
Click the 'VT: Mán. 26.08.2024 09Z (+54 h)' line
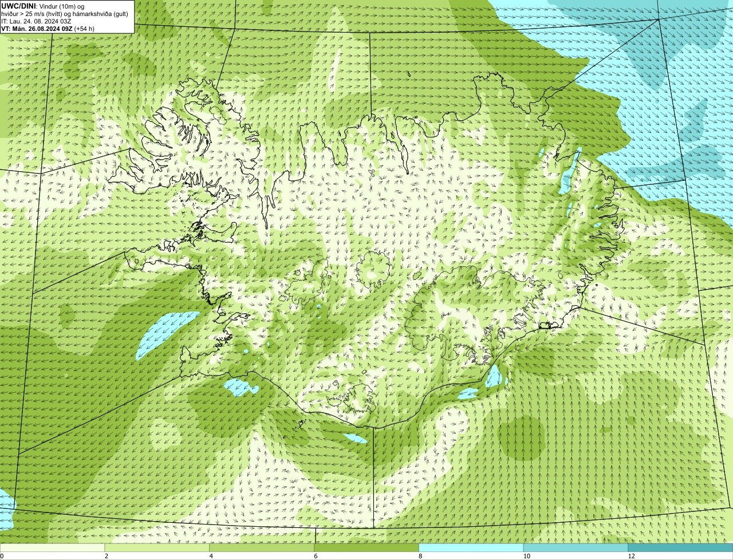48,29
